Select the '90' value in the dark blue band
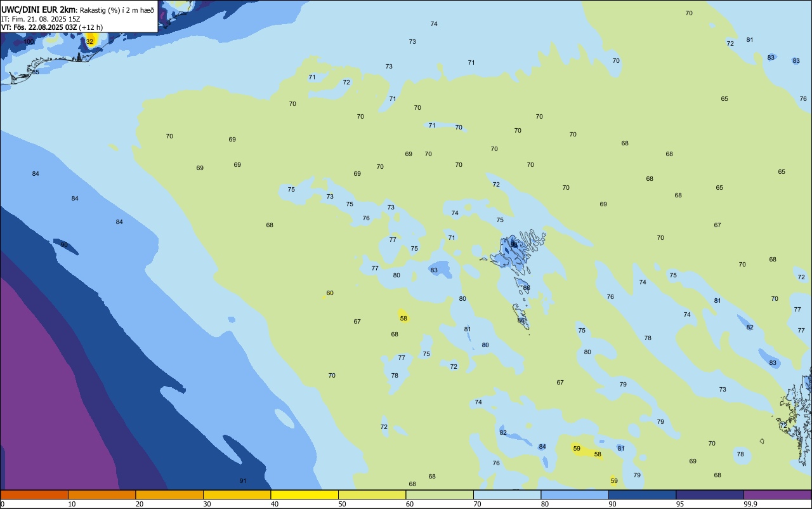Viewport: 812px width, 509px height. pos(64,244)
